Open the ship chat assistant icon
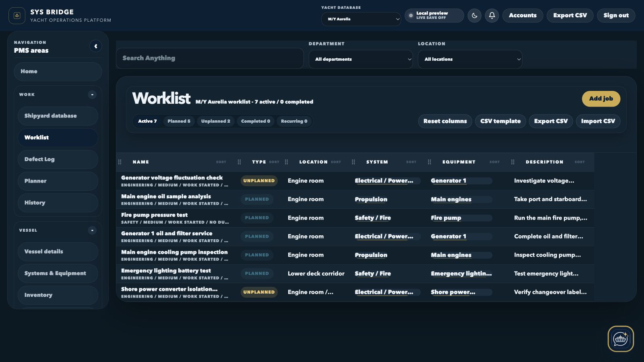This screenshot has height=362, width=644. click(x=621, y=339)
